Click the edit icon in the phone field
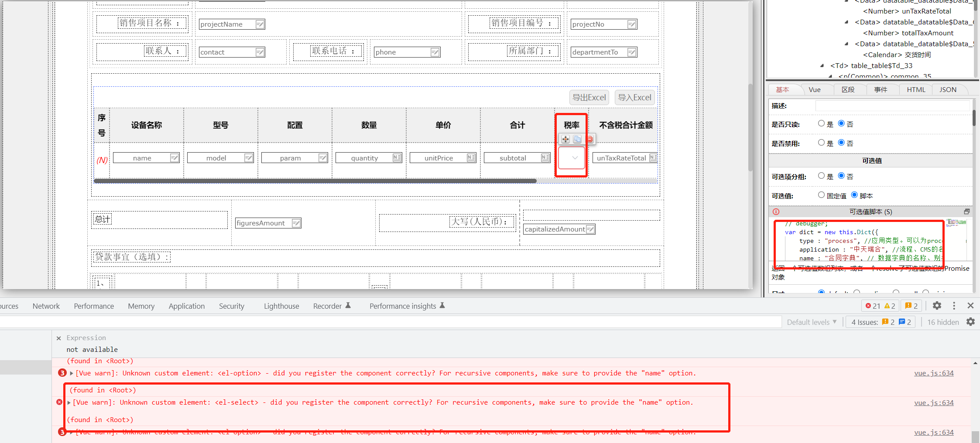The width and height of the screenshot is (980, 443). pyautogui.click(x=435, y=52)
